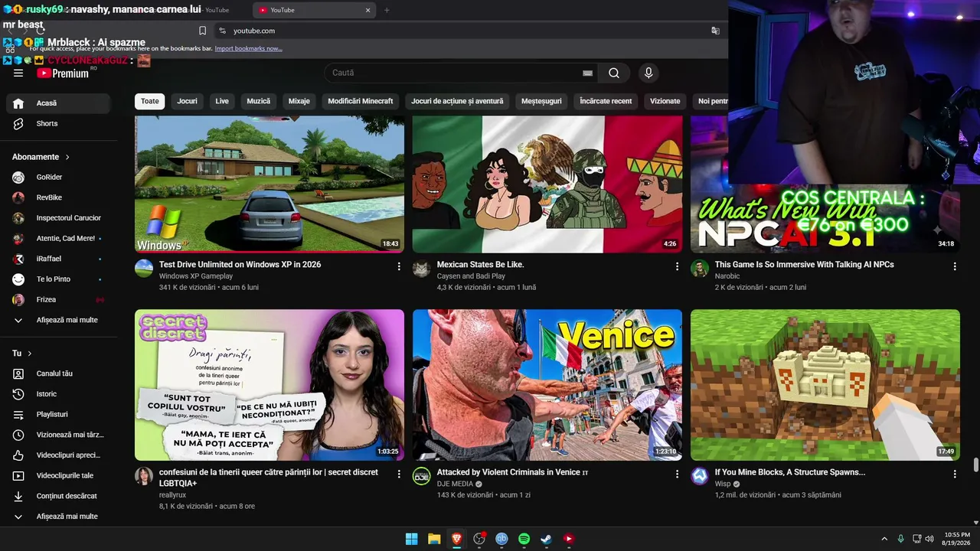Select the Toate filter chip

coord(150,101)
